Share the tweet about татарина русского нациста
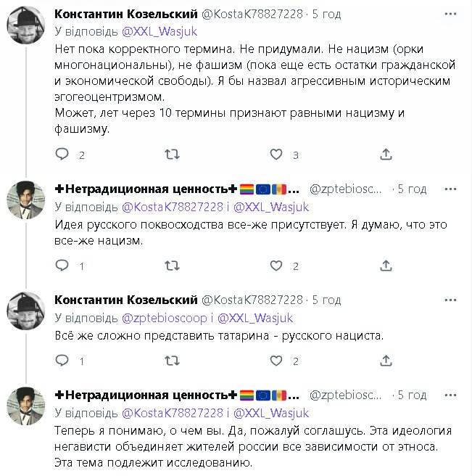Viewport: 472px width, 476px height. 386,360
